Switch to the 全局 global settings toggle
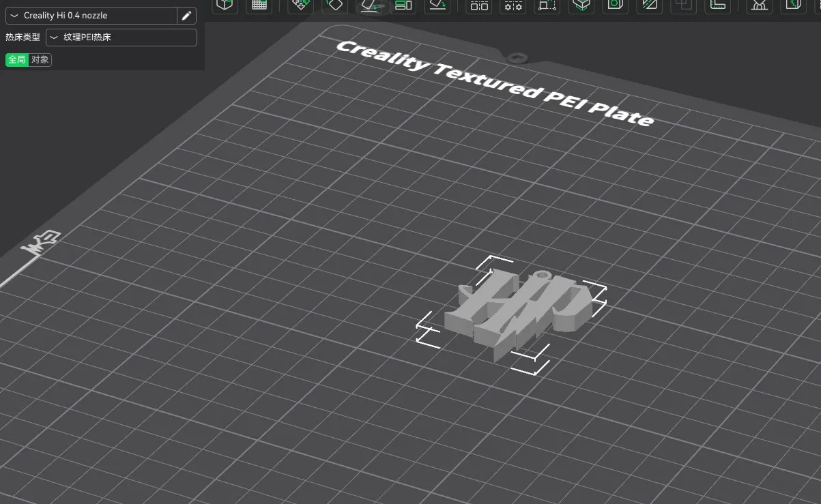The height and width of the screenshot is (504, 821). [x=17, y=60]
